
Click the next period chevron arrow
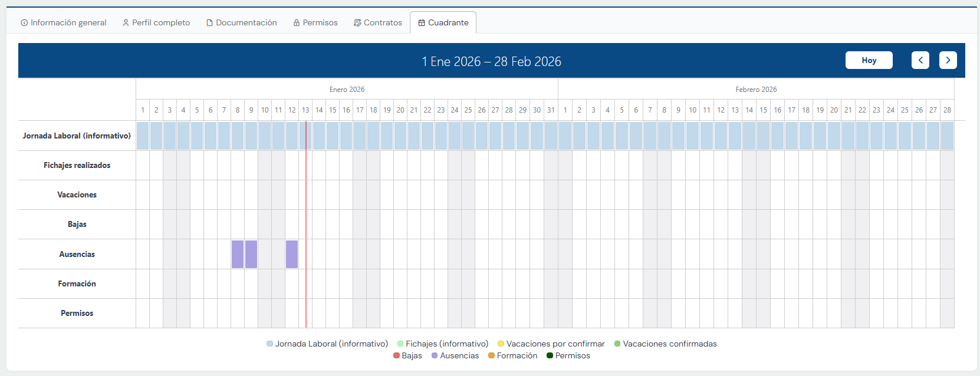tap(948, 60)
